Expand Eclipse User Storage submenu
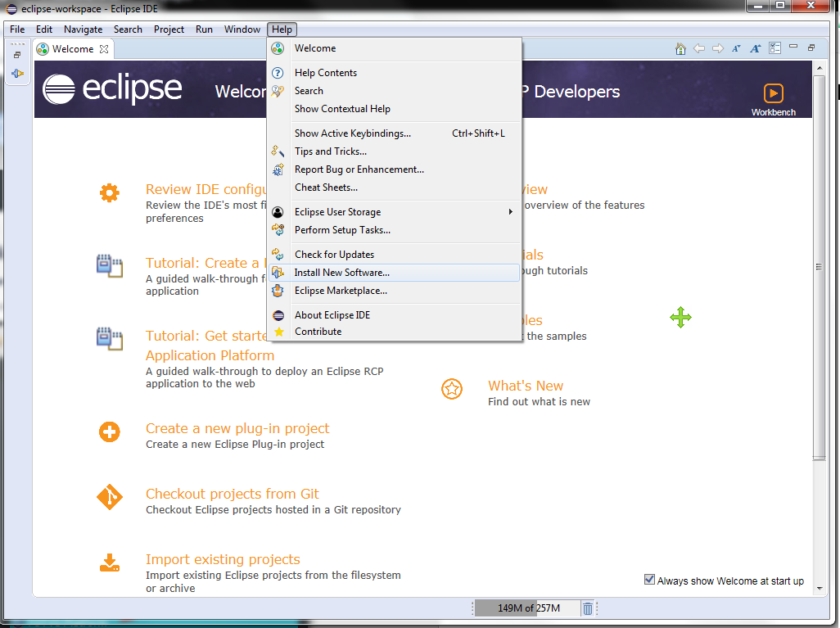This screenshot has height=628, width=840. (395, 212)
